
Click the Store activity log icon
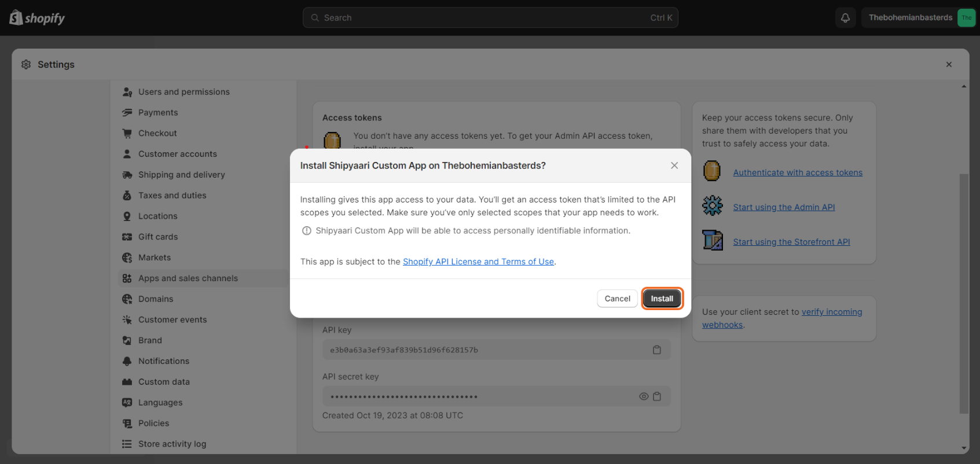pyautogui.click(x=127, y=444)
